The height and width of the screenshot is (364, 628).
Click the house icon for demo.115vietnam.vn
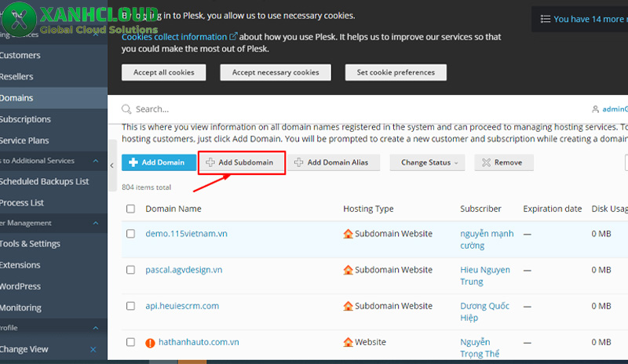coord(349,234)
